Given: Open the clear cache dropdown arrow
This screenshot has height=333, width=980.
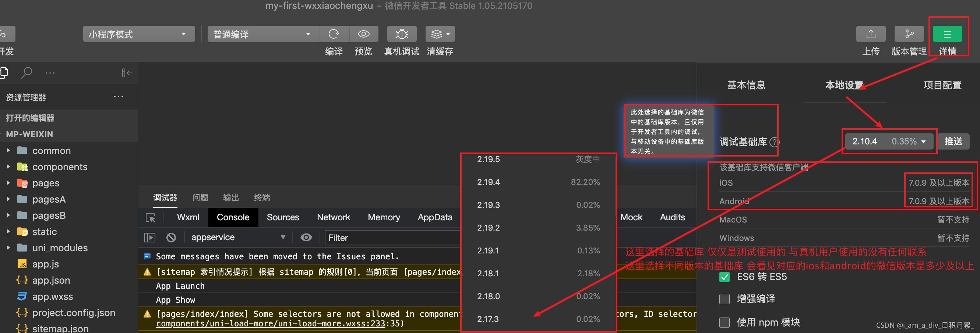Looking at the screenshot, I should click(x=448, y=34).
